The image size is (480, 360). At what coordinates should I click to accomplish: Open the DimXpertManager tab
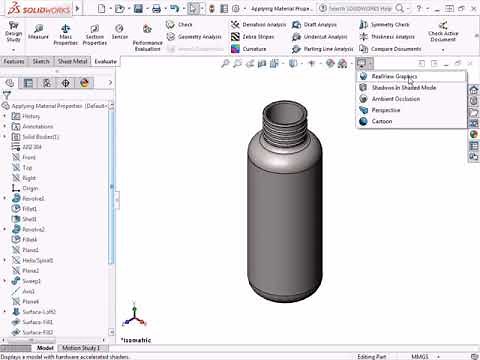(x=65, y=83)
